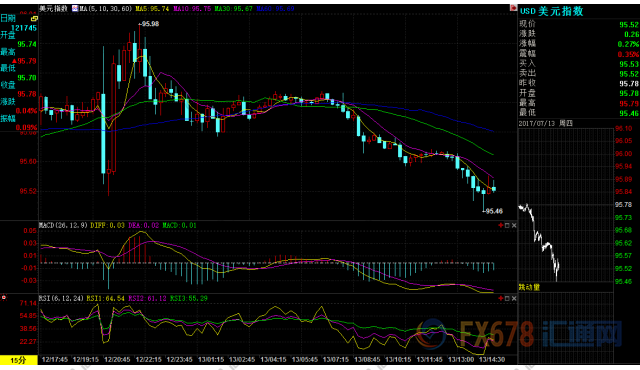Image resolution: width=640 pixels, height=370 pixels.
Task: Click the red arrow icon beside USD title
Action: point(513,8)
